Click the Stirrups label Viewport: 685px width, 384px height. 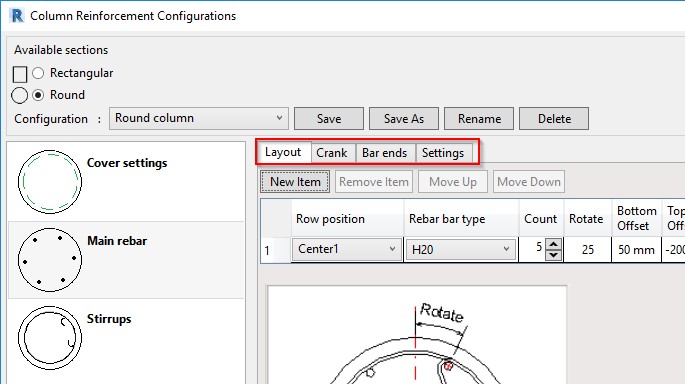click(109, 319)
